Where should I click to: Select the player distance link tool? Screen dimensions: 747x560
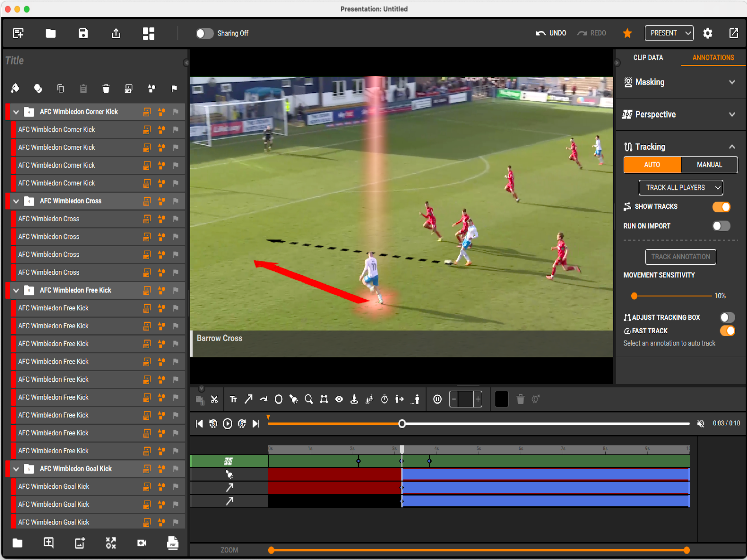coord(399,399)
